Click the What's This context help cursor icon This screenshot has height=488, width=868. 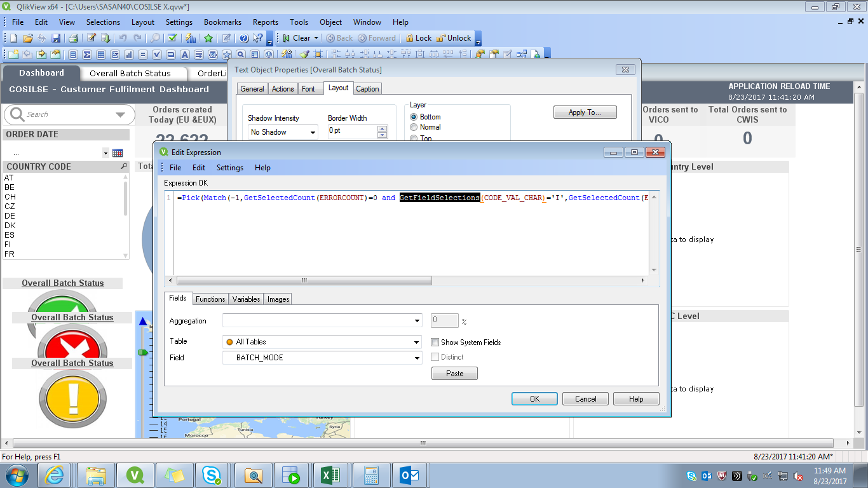(258, 38)
